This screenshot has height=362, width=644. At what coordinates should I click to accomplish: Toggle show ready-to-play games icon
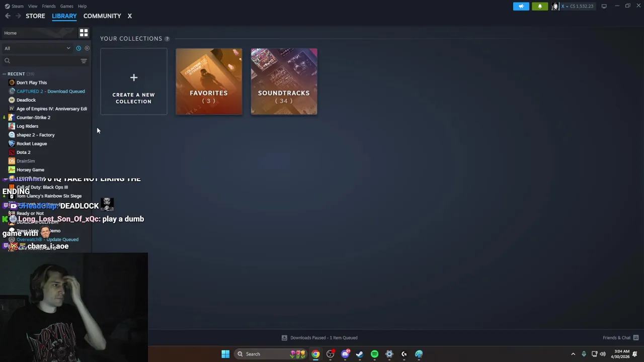point(87,48)
